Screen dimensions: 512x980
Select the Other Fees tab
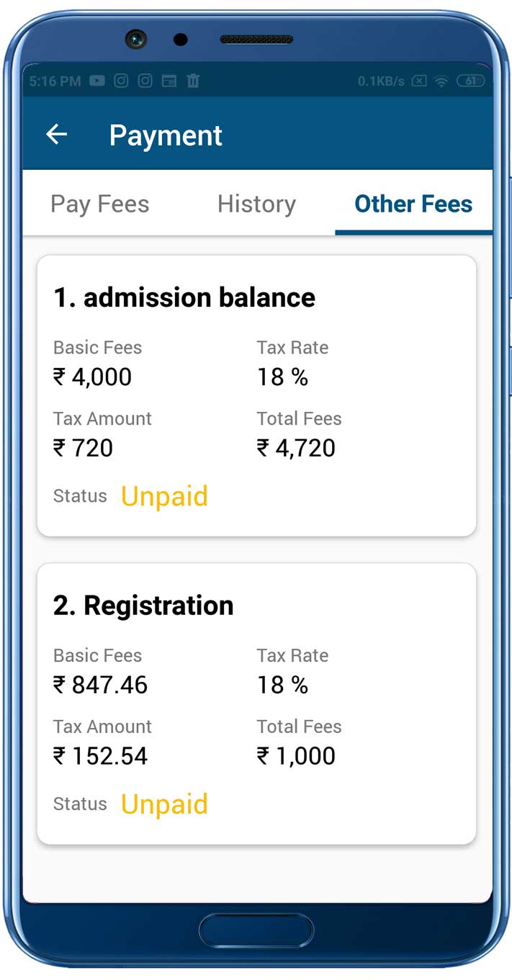tap(413, 204)
